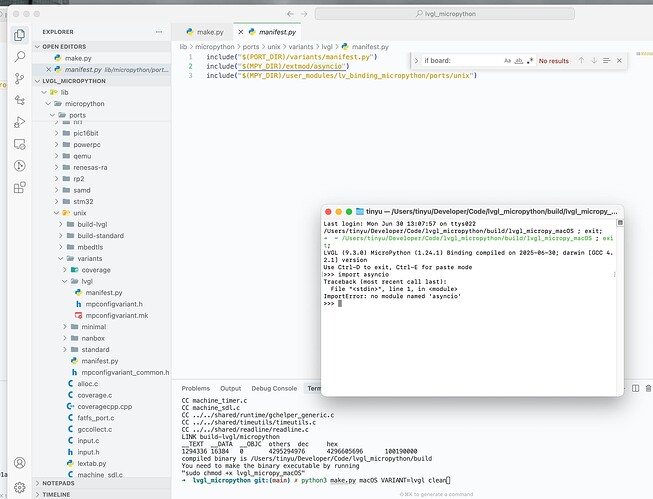
Task: Collapse the Open Editors section
Action: [x=102, y=47]
